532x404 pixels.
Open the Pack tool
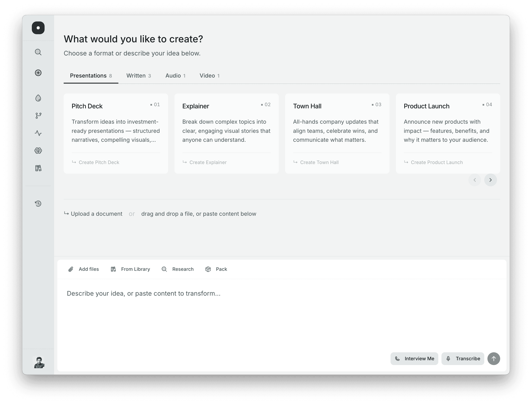pos(216,269)
